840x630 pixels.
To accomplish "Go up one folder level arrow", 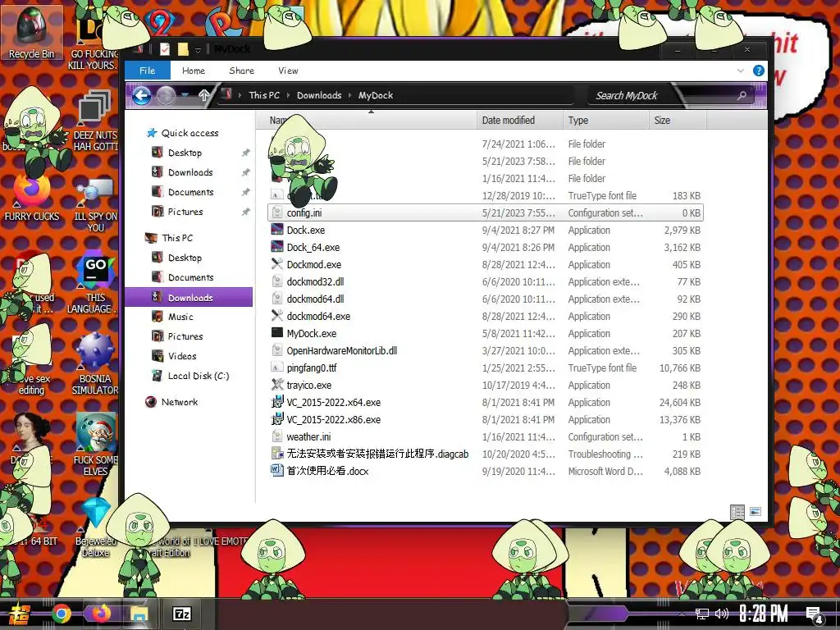I will click(x=203, y=95).
